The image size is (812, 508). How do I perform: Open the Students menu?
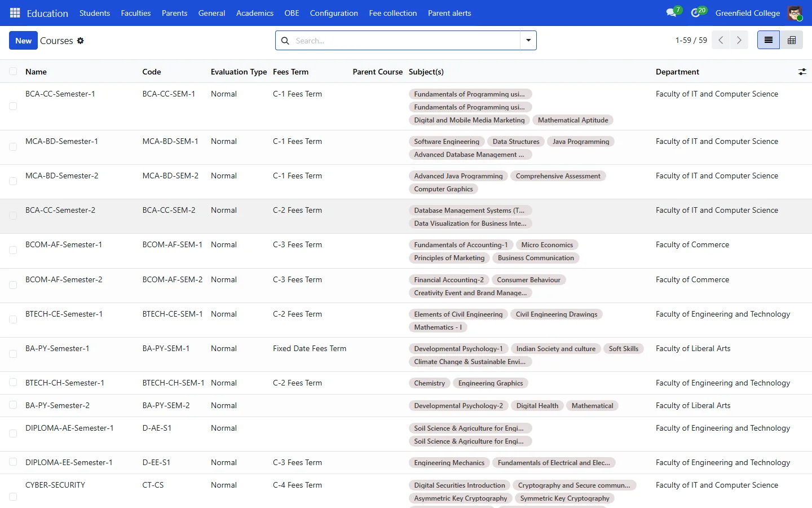[95, 13]
